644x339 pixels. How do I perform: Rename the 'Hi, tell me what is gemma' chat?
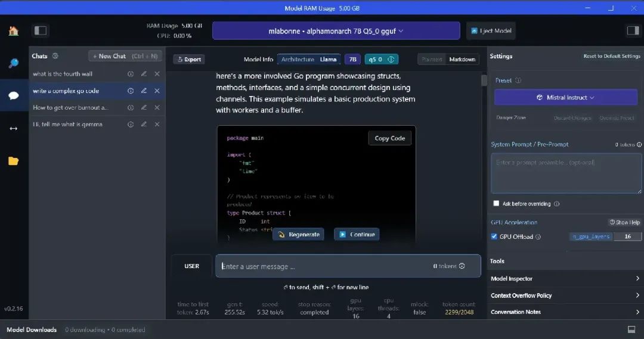[144, 125]
